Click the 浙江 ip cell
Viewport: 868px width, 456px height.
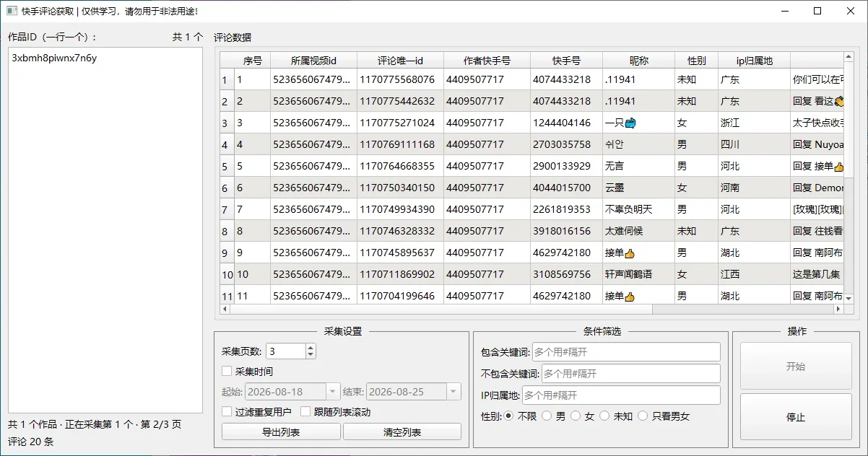[x=755, y=123]
